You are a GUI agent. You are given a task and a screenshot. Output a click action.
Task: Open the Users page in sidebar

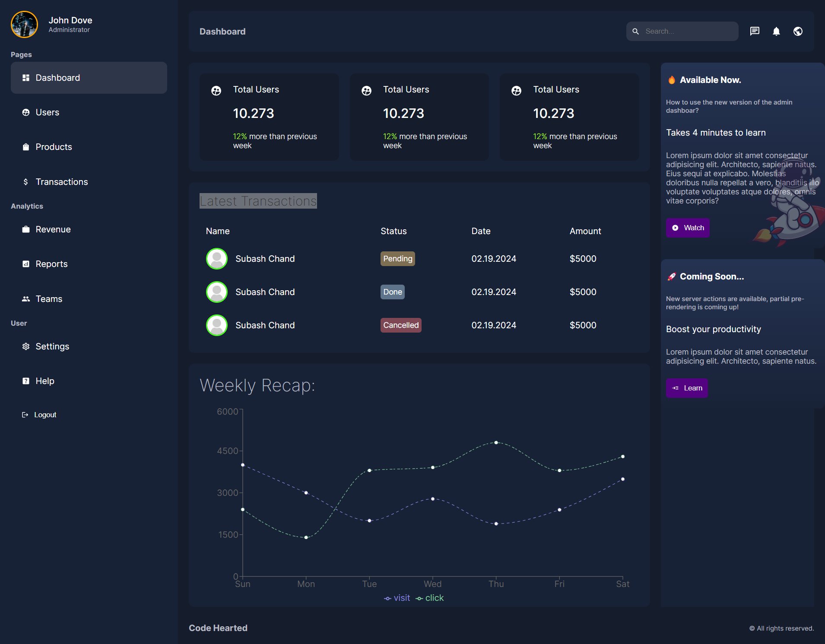click(x=47, y=112)
